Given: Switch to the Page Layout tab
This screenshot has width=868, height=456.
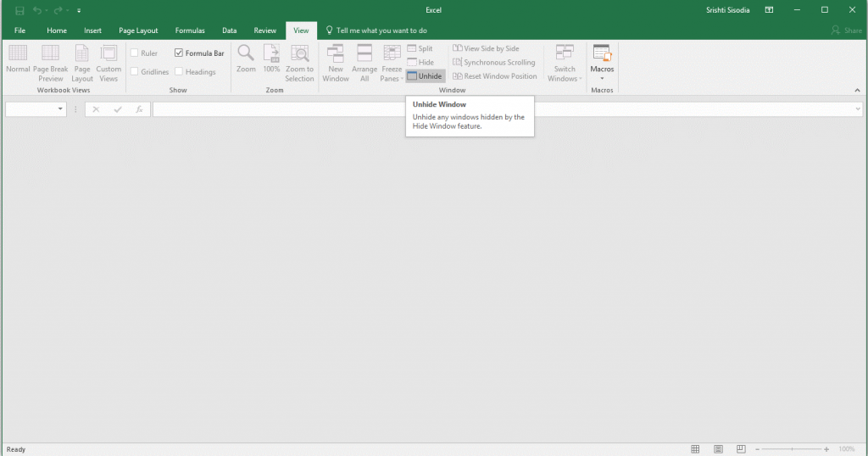Looking at the screenshot, I should point(138,31).
